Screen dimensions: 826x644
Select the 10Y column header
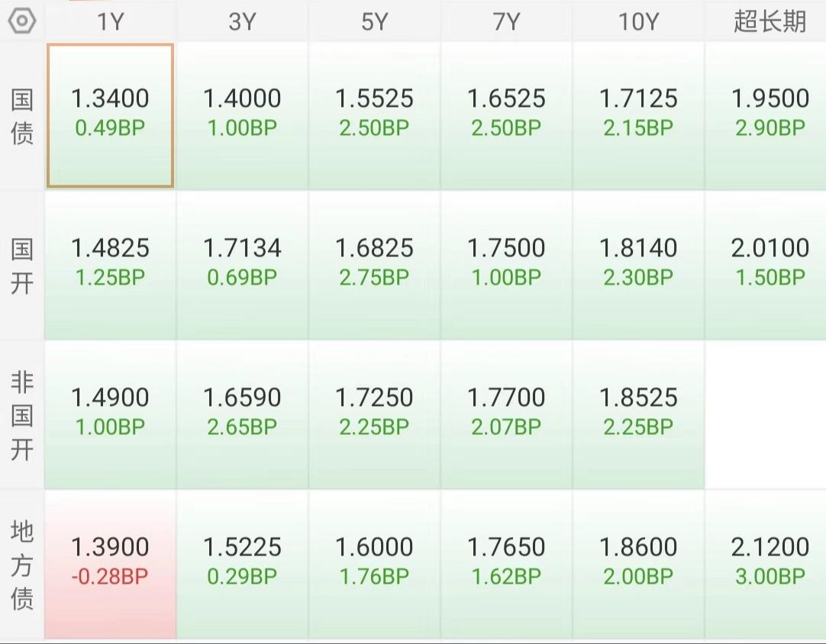point(638,21)
